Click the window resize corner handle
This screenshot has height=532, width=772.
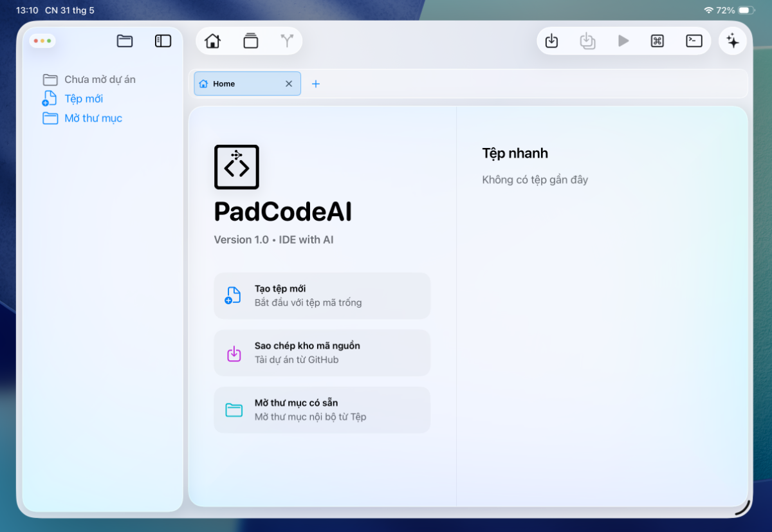coord(742,508)
